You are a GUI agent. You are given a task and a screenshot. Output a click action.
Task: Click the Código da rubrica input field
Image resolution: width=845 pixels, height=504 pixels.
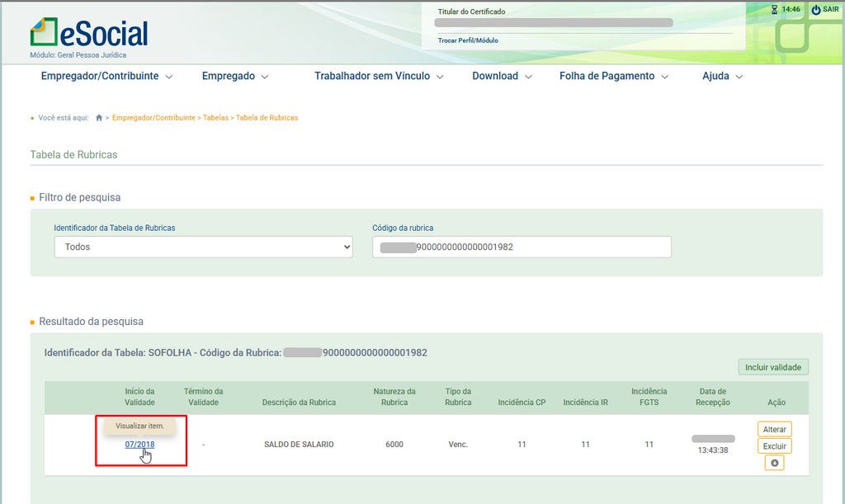pos(522,247)
